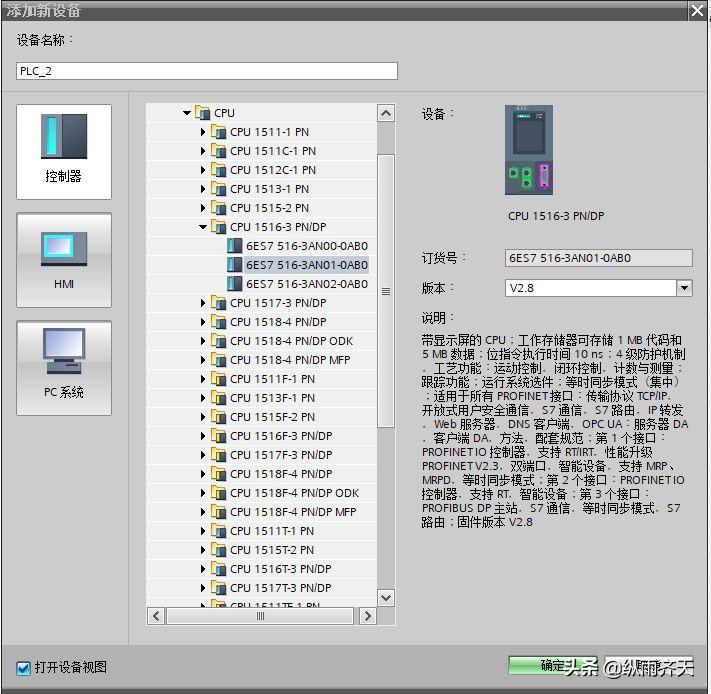Click the horizontal scrollbar thumb of tree
The image size is (711, 694).
pos(260,616)
